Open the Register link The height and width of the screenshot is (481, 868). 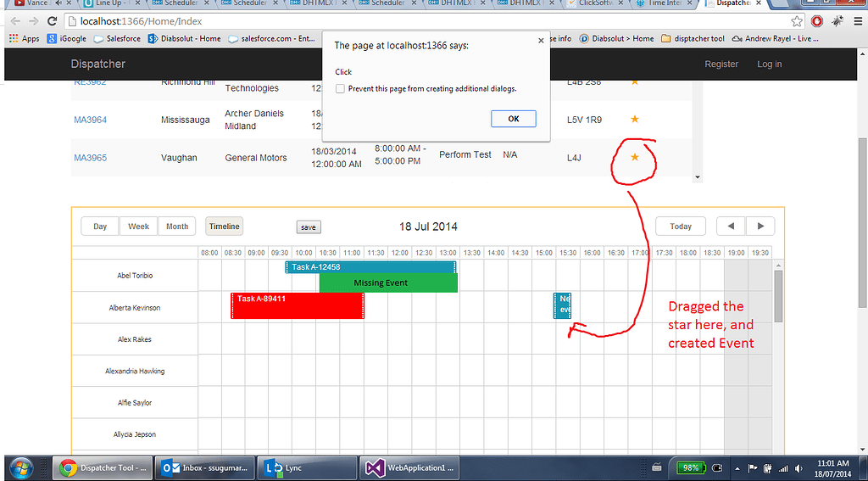[721, 64]
